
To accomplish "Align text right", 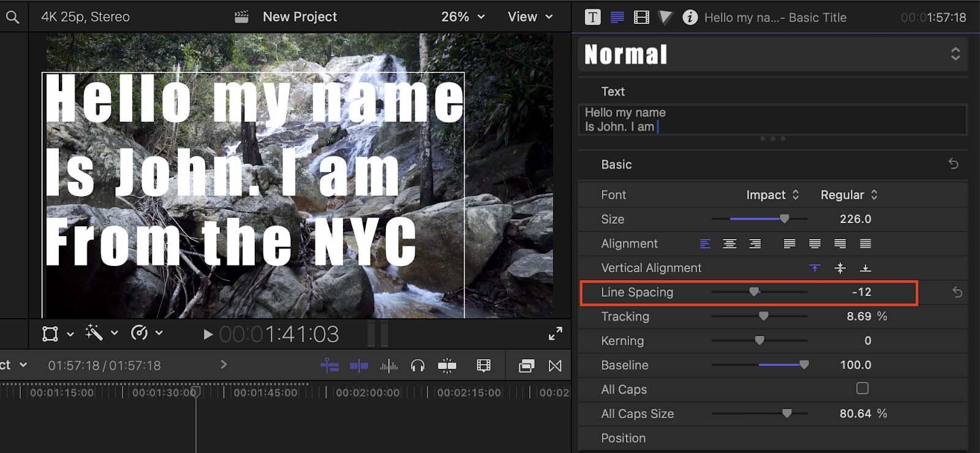I will [755, 244].
